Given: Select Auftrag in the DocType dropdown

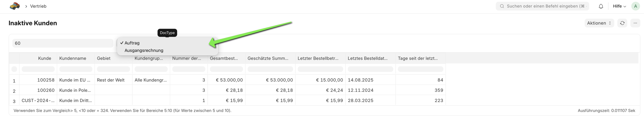Looking at the screenshot, I should point(132,43).
